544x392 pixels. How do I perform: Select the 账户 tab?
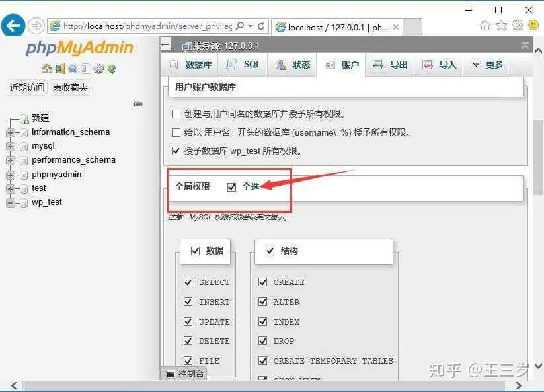point(341,65)
